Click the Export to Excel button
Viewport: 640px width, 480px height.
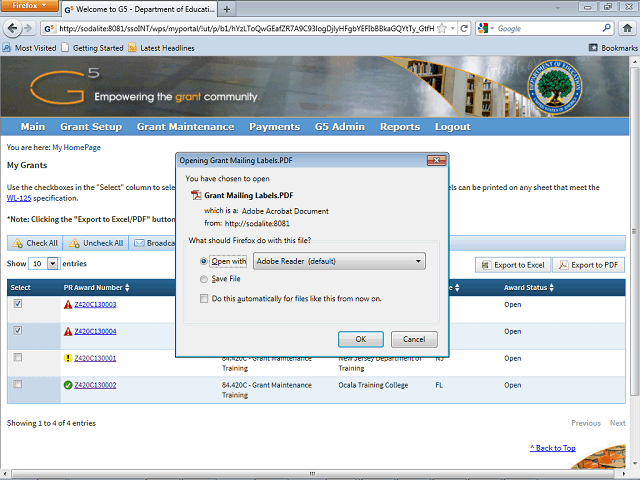click(x=513, y=265)
